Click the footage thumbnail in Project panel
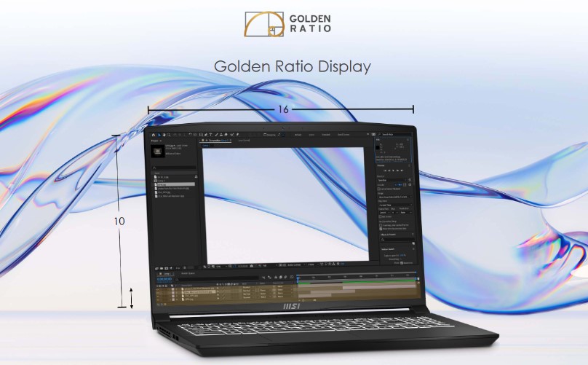Screen dimensions: 588x365 pos(157,152)
